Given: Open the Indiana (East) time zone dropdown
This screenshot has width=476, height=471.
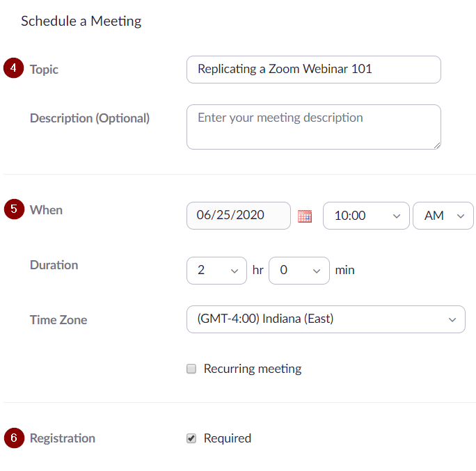Looking at the screenshot, I should 326,319.
